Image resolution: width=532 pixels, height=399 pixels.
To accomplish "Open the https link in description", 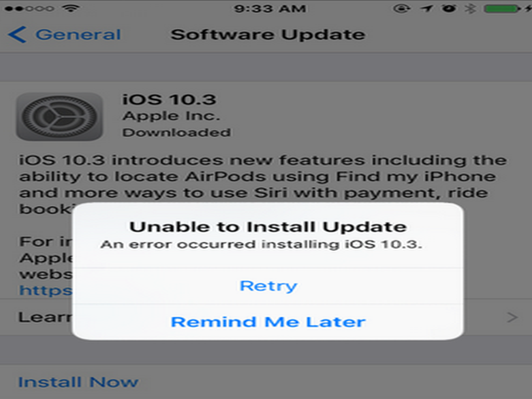I will [46, 290].
